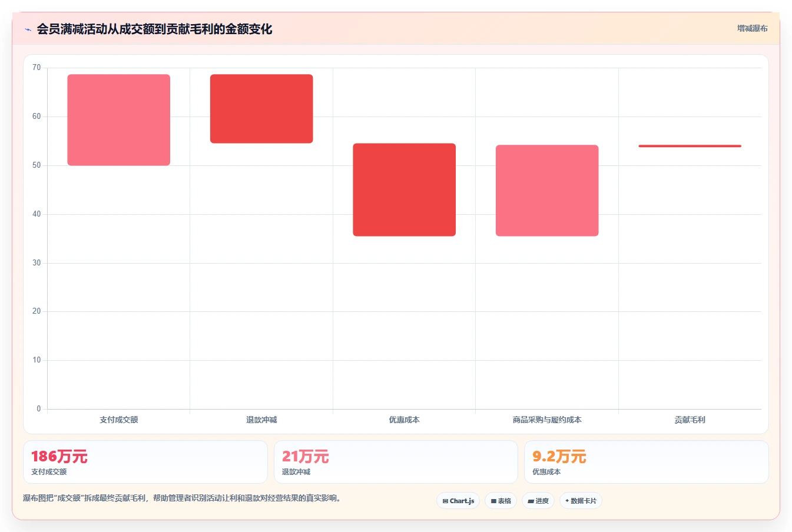This screenshot has width=792, height=532.
Task: Open the 9.2万元 优惠成本 data card
Action: pyautogui.click(x=647, y=462)
